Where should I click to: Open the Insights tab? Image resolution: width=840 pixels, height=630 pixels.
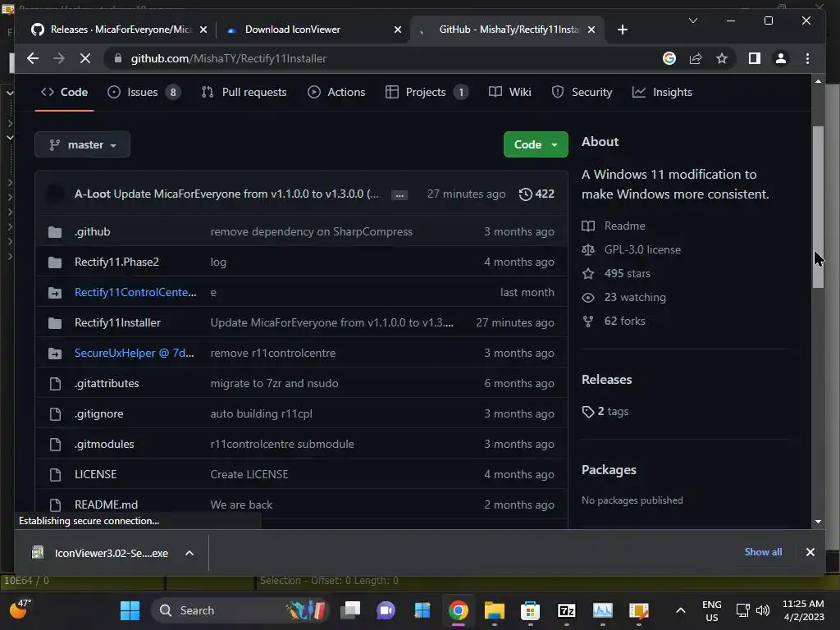(x=662, y=92)
